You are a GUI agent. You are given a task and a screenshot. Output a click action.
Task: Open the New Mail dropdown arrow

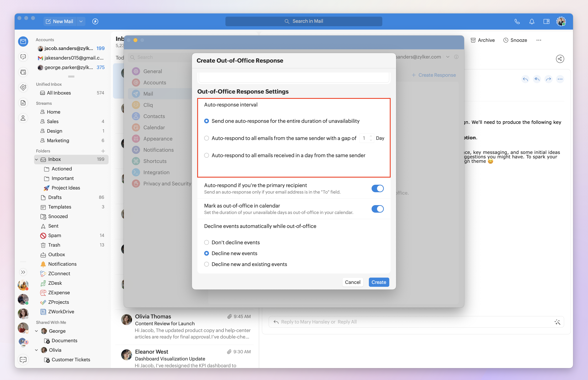81,21
